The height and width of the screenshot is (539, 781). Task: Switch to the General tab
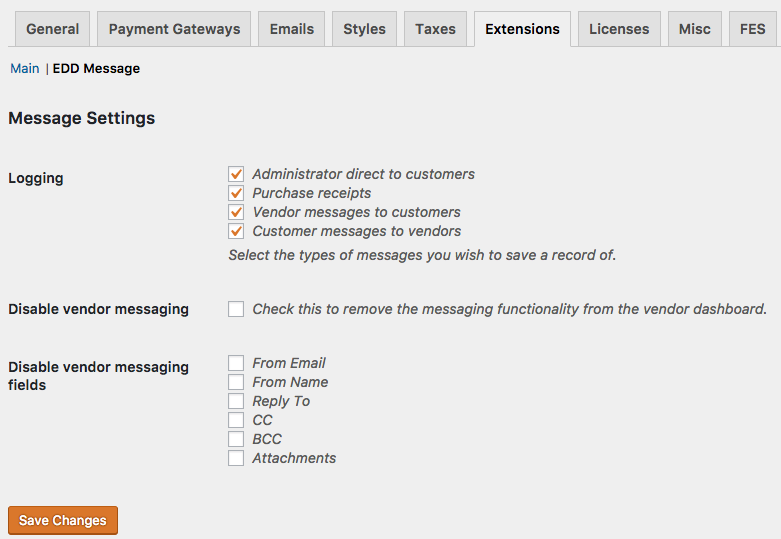(x=53, y=29)
